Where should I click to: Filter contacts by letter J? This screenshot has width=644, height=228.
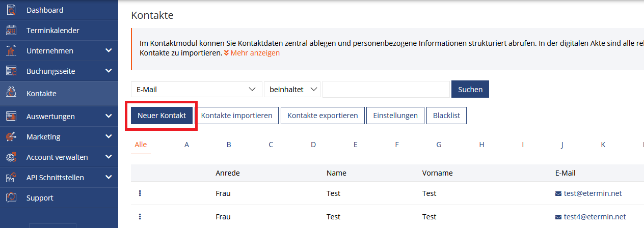(562, 145)
